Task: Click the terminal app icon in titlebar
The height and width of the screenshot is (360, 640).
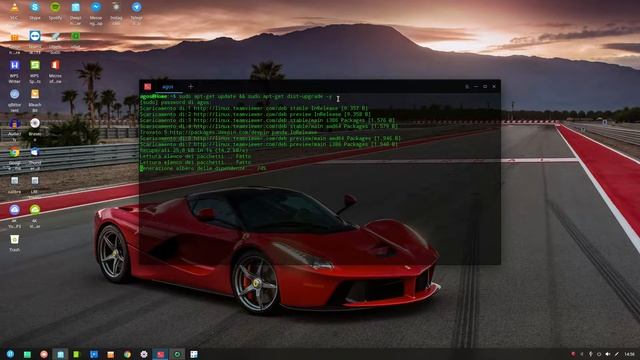Action: coord(148,87)
